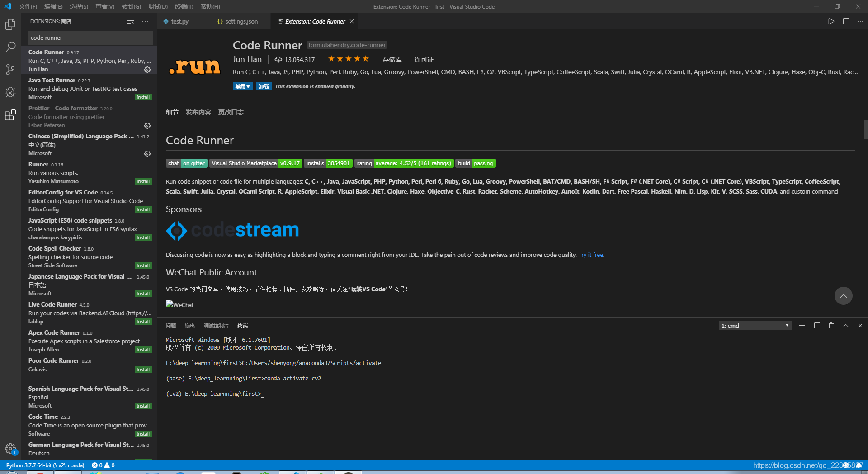Click the chat on gitter badge
The width and height of the screenshot is (868, 474).
187,163
